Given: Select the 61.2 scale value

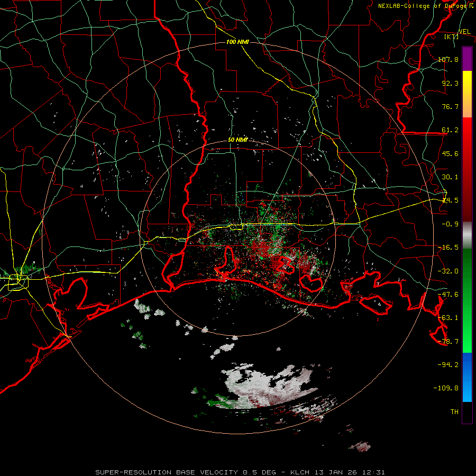Looking at the screenshot, I should (x=450, y=130).
